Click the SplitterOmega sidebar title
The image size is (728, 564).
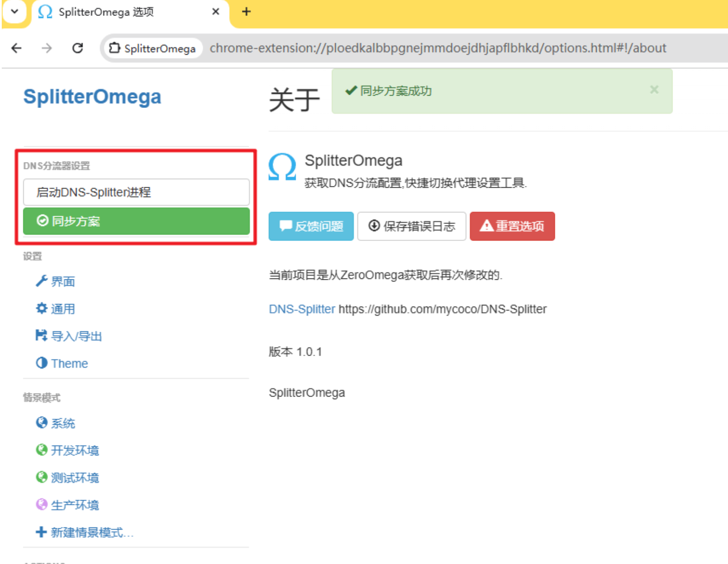92,96
